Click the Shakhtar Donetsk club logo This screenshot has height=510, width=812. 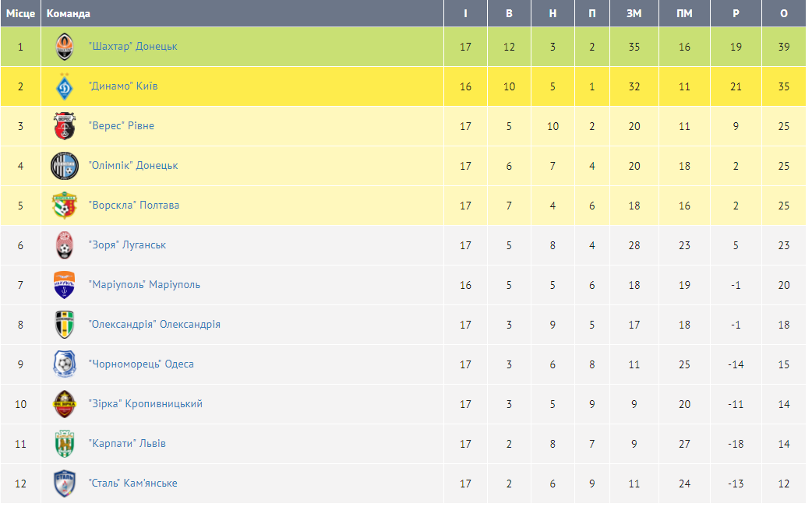[x=65, y=47]
